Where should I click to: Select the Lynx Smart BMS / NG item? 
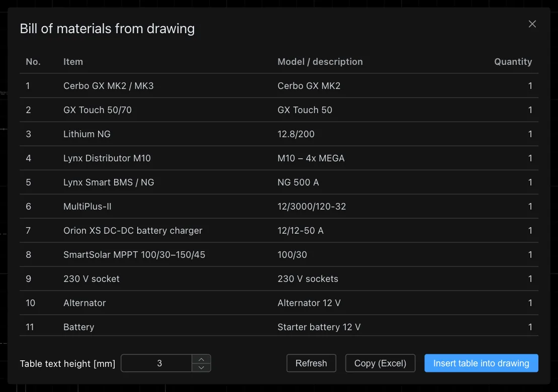pyautogui.click(x=109, y=182)
